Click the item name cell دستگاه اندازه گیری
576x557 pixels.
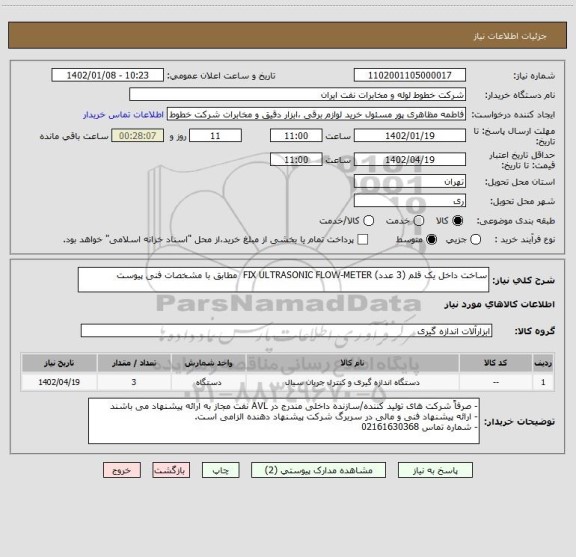352,382
